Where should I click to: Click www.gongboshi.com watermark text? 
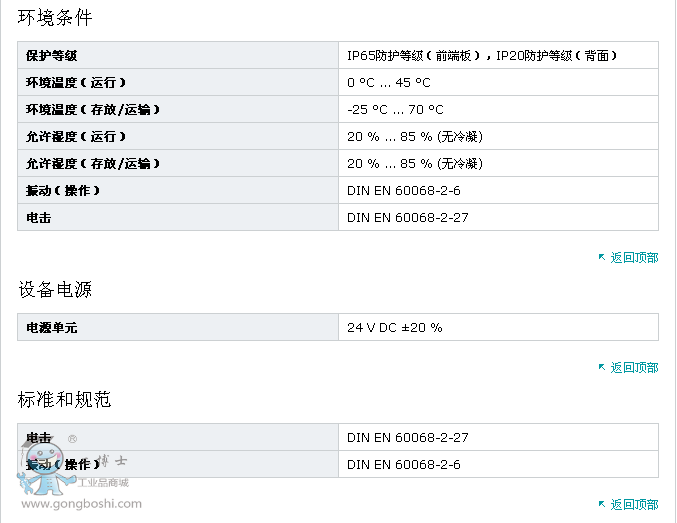pos(82,505)
